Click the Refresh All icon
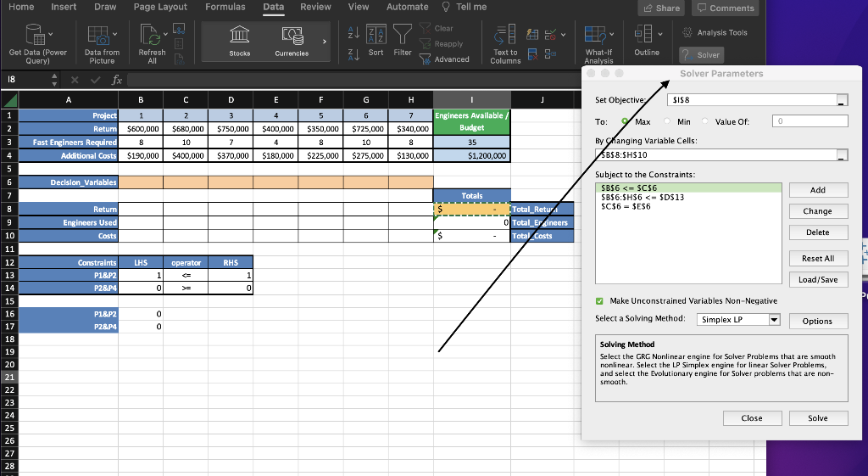Image resolution: width=868 pixels, height=476 pixels. 149,35
